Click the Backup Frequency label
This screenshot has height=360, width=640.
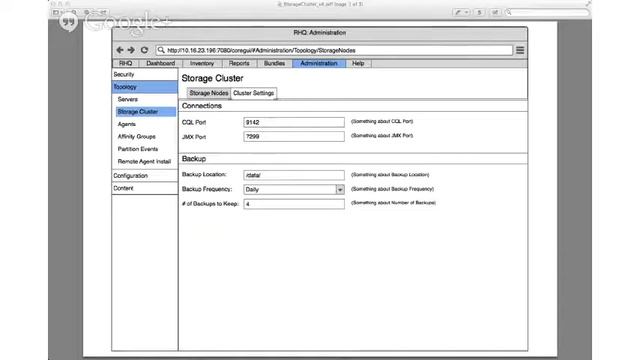[207, 189]
